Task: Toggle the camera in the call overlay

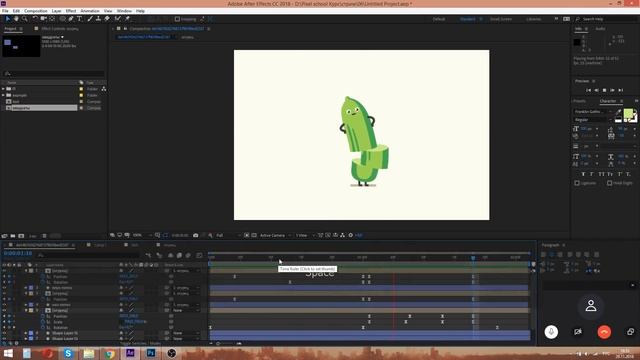Action: point(578,332)
